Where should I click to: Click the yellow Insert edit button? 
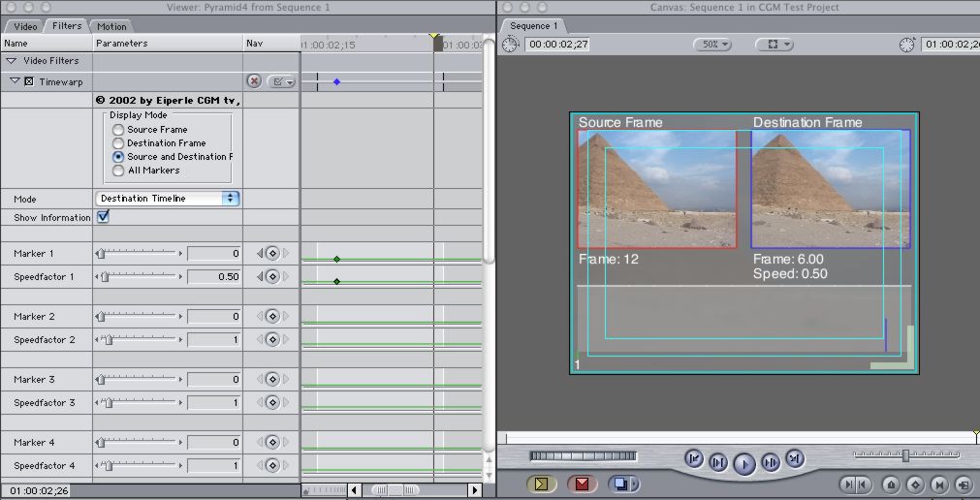click(x=540, y=484)
